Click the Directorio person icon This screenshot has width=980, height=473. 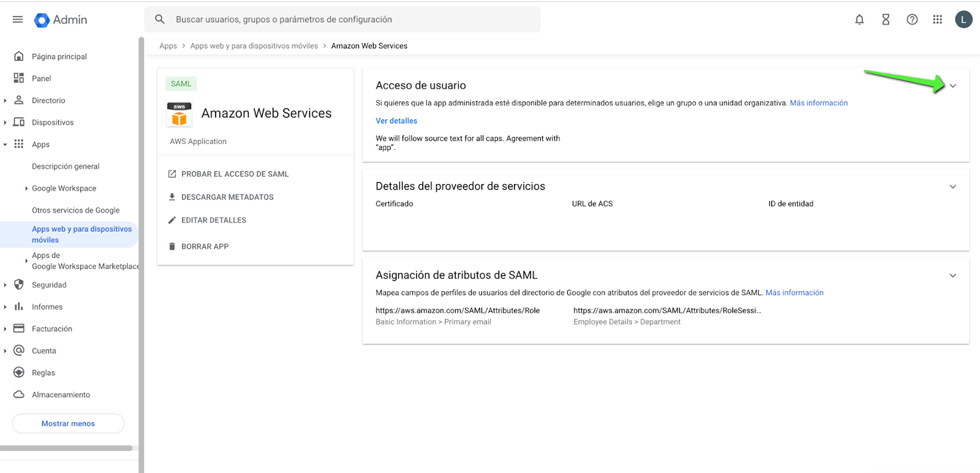(19, 100)
